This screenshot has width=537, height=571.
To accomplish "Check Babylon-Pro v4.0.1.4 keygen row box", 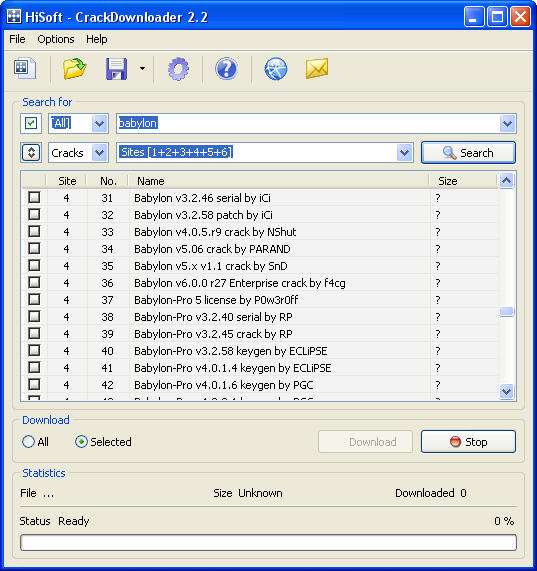I will 34,367.
